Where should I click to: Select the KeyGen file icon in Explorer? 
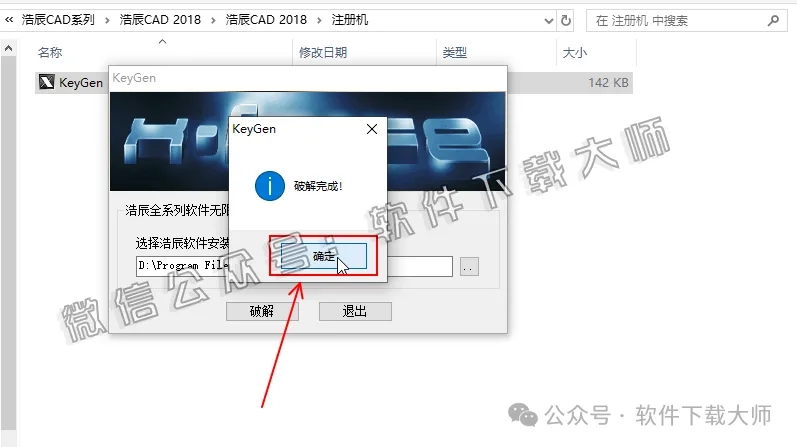coord(47,82)
